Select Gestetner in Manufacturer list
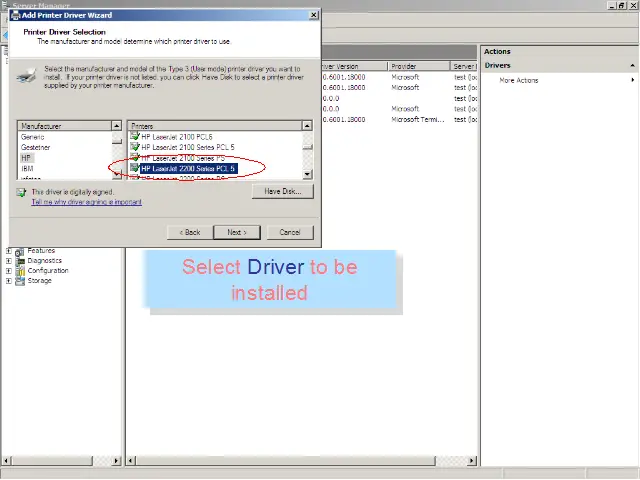640x480 pixels. (36, 147)
